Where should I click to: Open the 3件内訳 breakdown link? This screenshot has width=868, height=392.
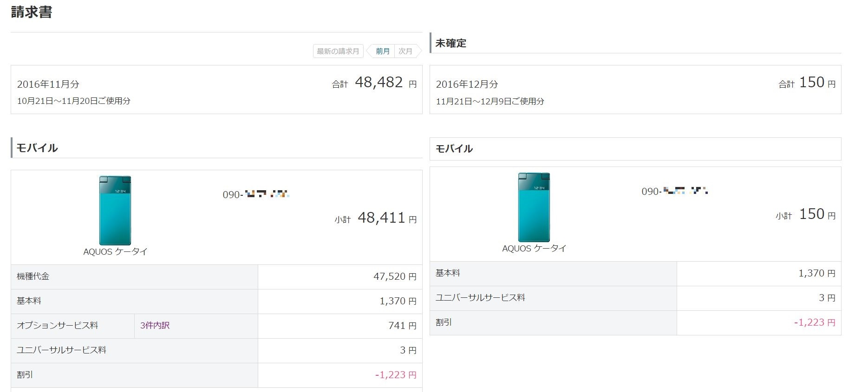(x=155, y=326)
